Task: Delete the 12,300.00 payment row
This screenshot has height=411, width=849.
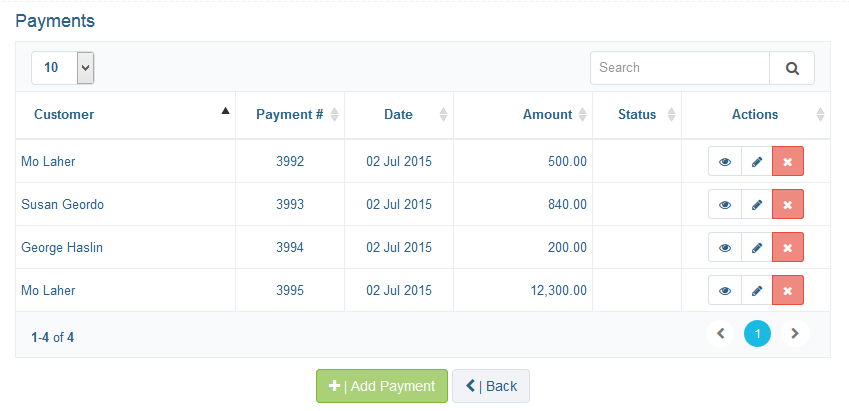Action: [x=788, y=290]
